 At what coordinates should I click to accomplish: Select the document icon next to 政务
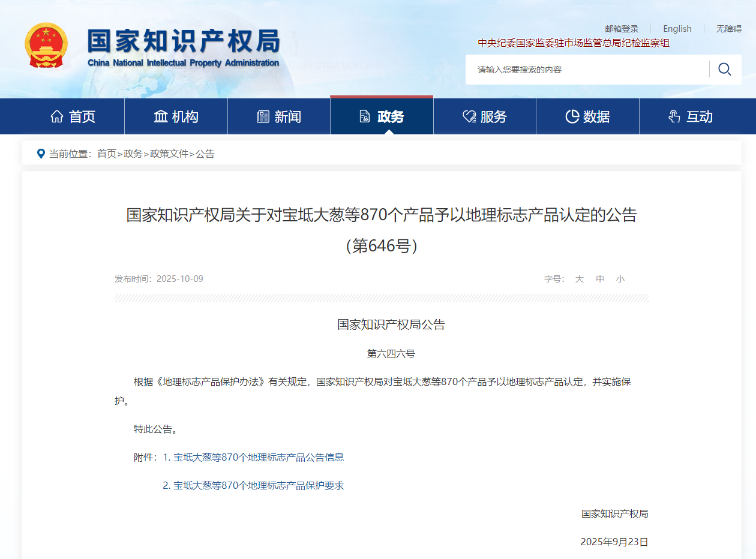click(x=365, y=117)
